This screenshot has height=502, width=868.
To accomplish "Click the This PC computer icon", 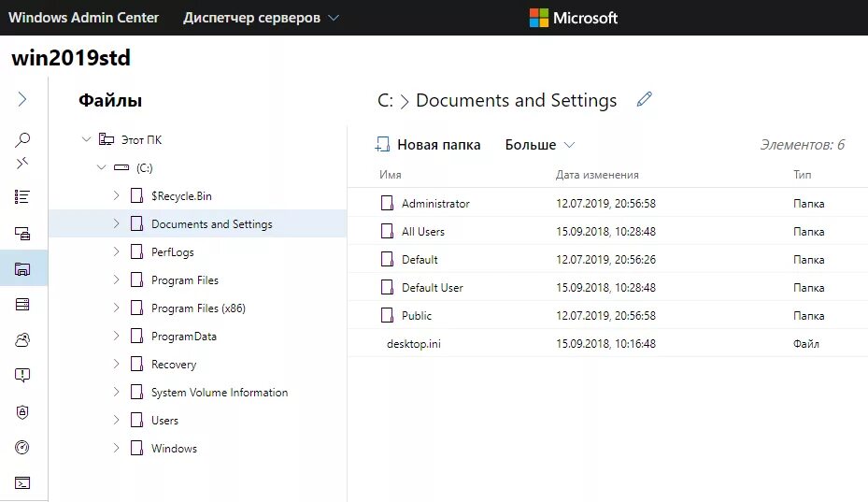I will 107,139.
